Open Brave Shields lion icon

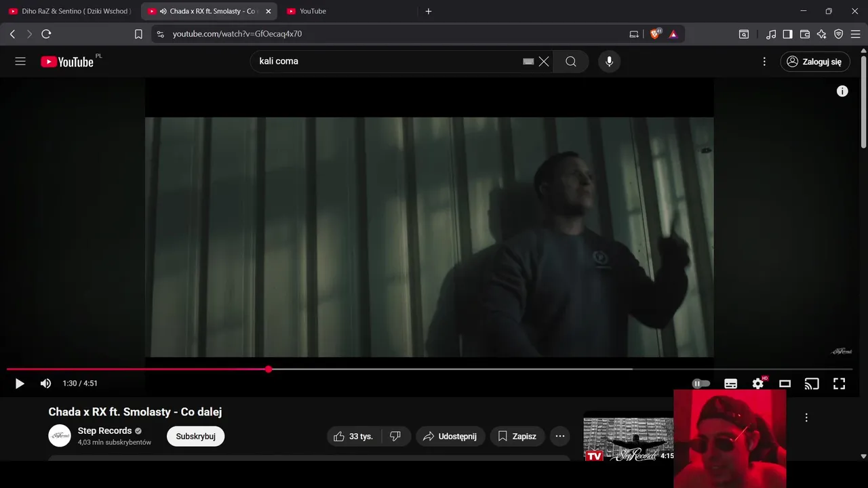tap(655, 34)
